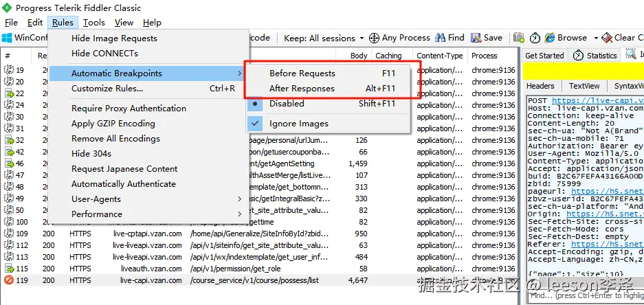Select After Responses breakpoint option
The image size is (644, 305).
coord(328,89)
